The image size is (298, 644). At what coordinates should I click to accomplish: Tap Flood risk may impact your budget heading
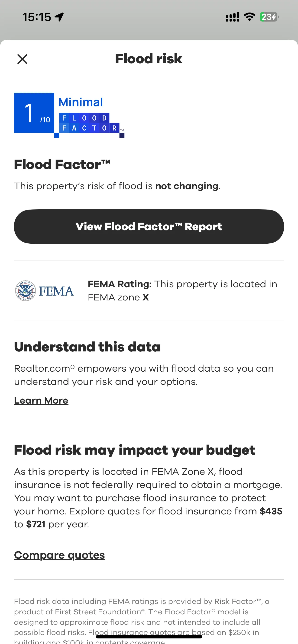click(135, 450)
